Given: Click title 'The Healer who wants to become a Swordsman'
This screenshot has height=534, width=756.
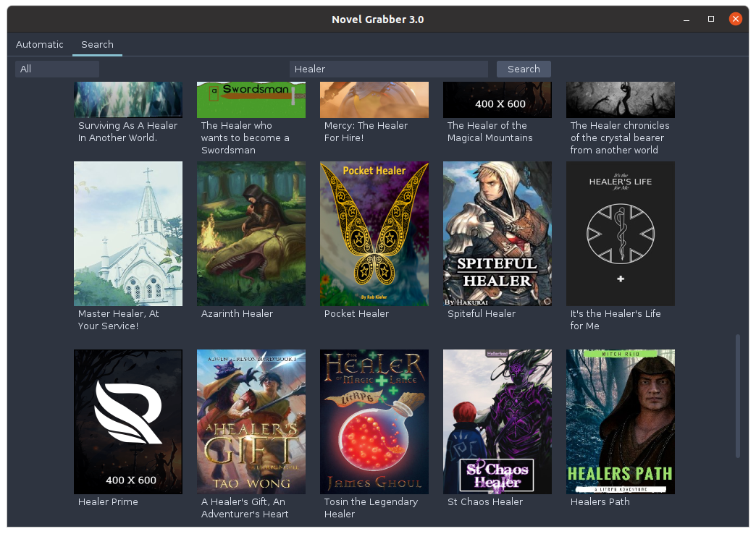Looking at the screenshot, I should coord(245,137).
